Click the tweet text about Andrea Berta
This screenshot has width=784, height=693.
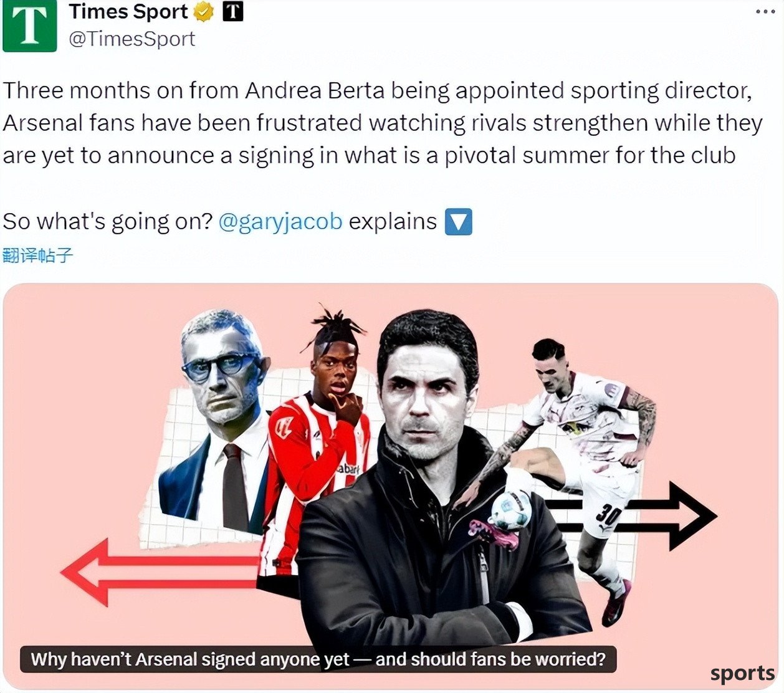383,123
